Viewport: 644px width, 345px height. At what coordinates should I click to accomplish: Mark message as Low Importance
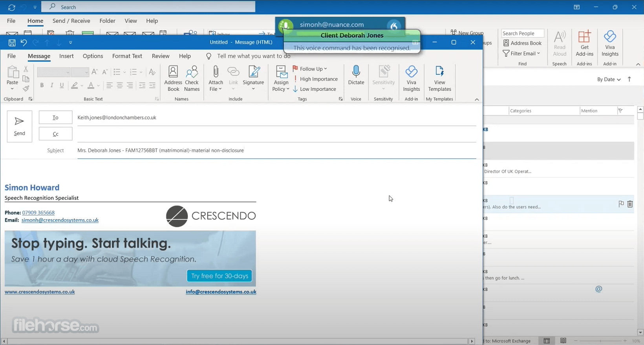point(315,89)
